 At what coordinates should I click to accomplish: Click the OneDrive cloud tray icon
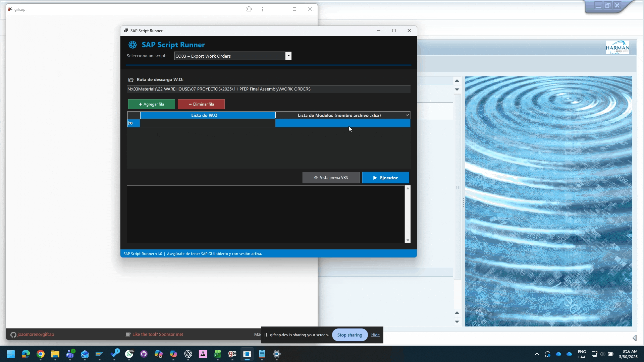(x=558, y=354)
